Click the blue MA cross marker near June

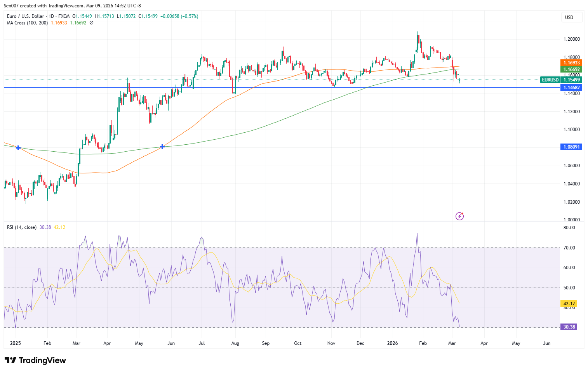click(x=162, y=147)
